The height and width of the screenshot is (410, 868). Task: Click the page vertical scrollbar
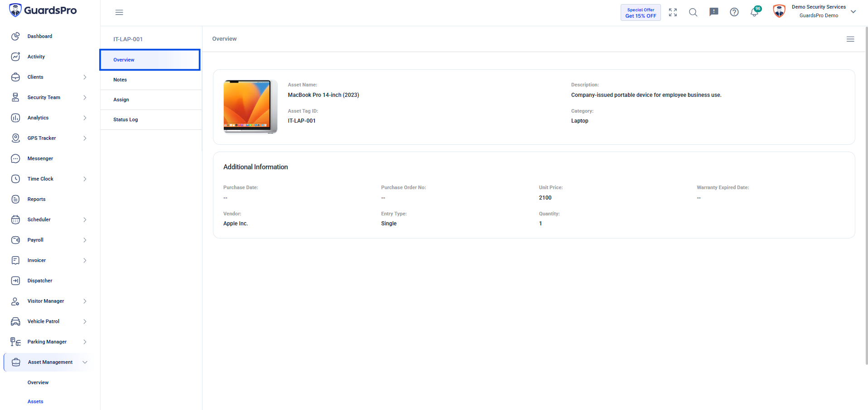click(x=866, y=195)
